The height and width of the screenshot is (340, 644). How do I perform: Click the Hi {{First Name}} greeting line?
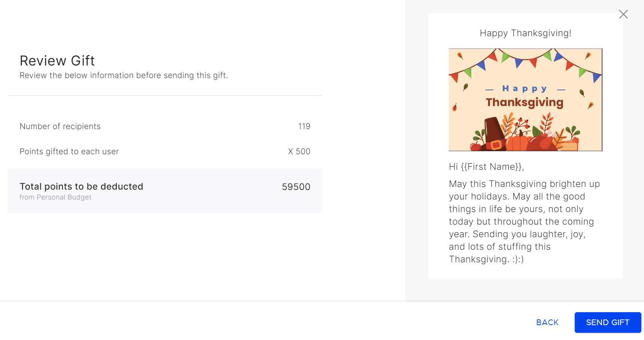[x=486, y=167]
